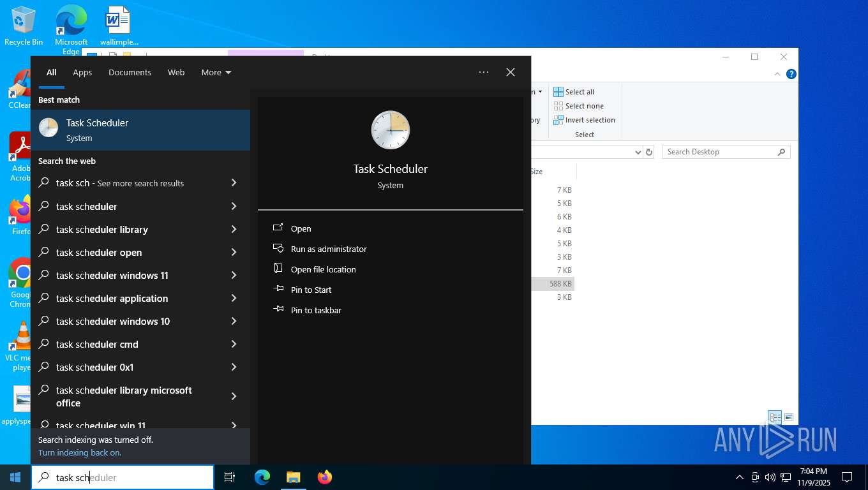Click the Pin to Start pin icon
This screenshot has height=490, width=868.
pyautogui.click(x=278, y=289)
